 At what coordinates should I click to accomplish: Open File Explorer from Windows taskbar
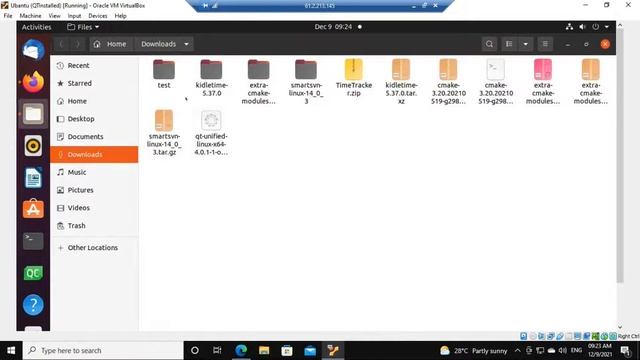[x=264, y=351]
